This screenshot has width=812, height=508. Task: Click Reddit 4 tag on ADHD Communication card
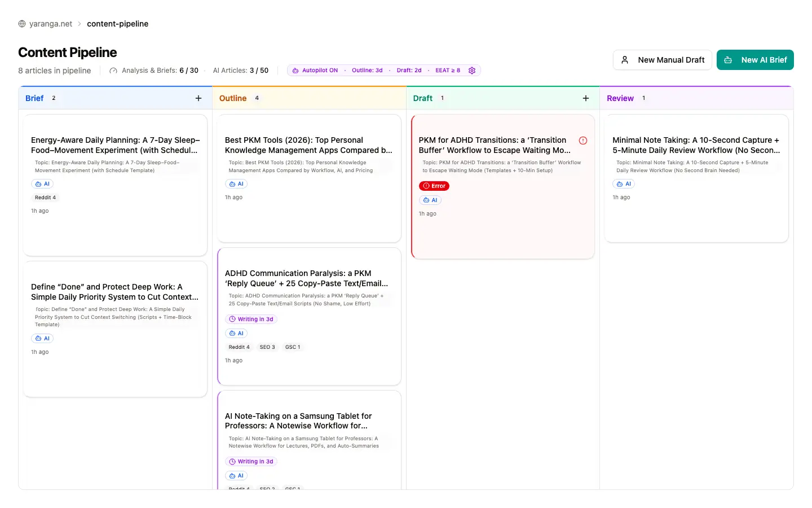[x=239, y=347]
